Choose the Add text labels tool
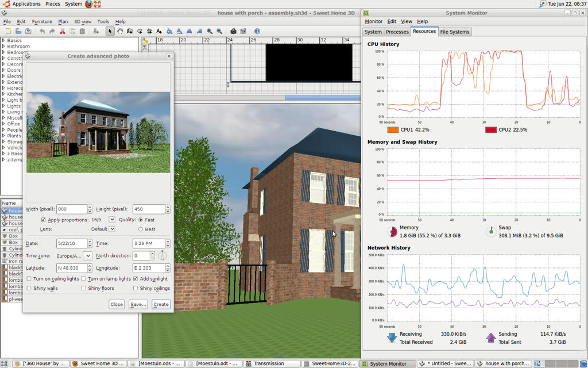588x368 pixels. [x=159, y=31]
